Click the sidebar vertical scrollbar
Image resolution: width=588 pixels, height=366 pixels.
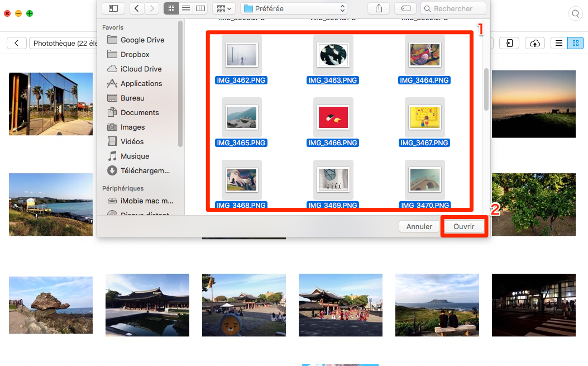click(x=180, y=84)
